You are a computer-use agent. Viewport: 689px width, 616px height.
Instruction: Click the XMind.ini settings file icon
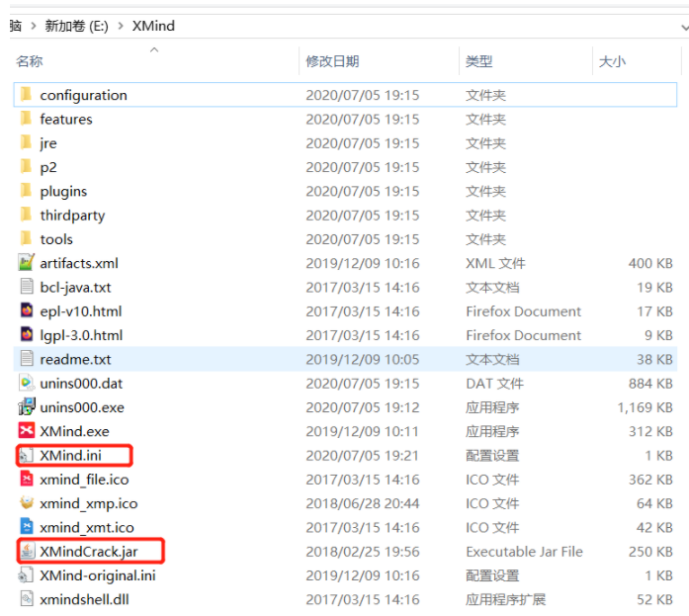point(27,455)
